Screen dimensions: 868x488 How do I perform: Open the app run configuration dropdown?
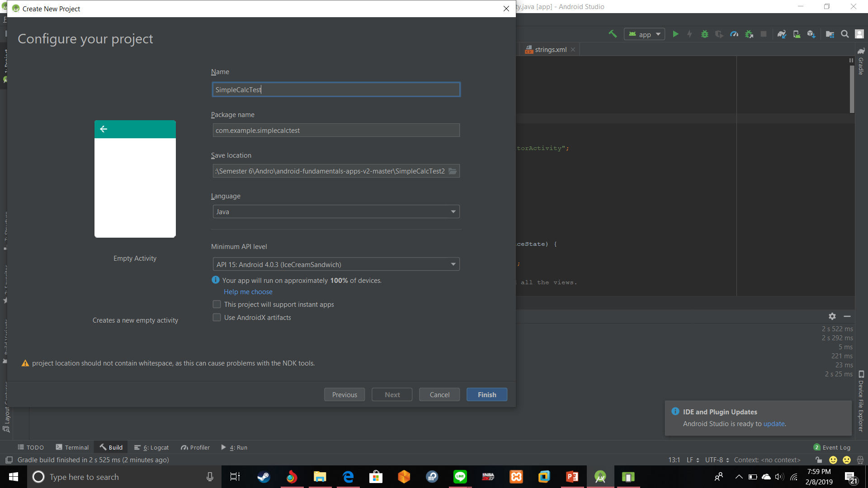point(645,34)
